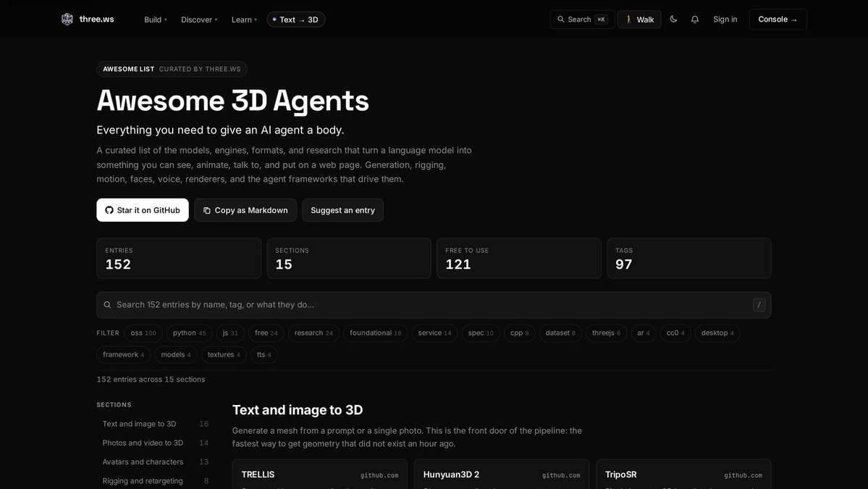Toggle dark mode moon icon
The image size is (868, 489).
pos(673,20)
